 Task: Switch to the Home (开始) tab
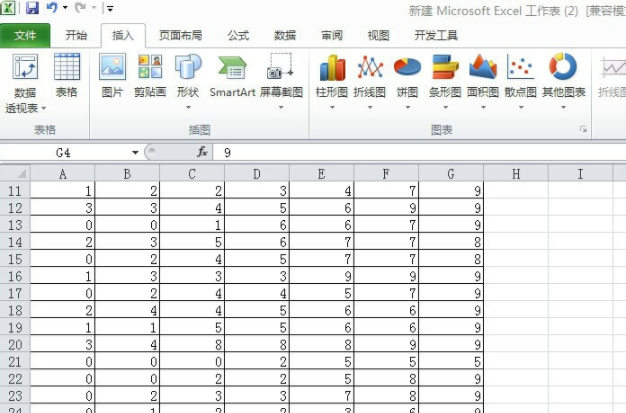pyautogui.click(x=76, y=36)
